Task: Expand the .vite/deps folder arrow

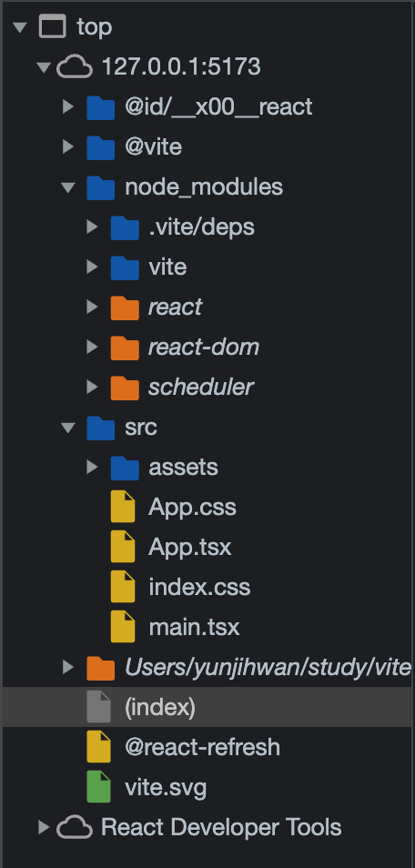Action: point(92,227)
